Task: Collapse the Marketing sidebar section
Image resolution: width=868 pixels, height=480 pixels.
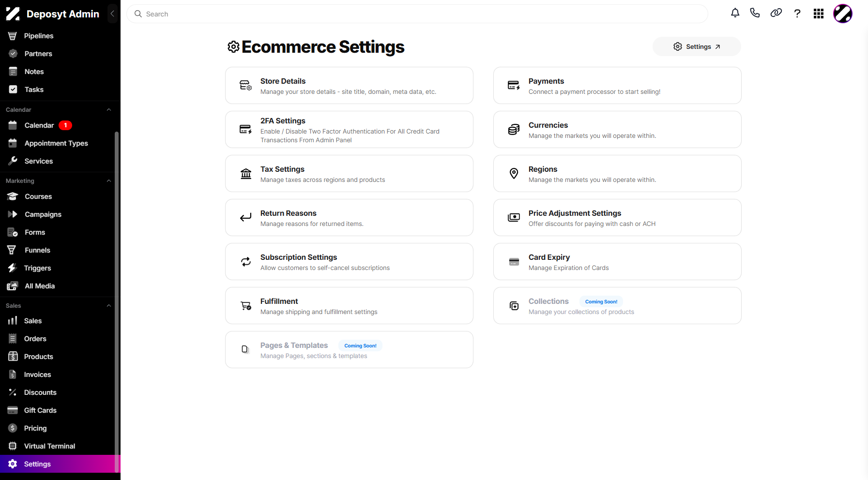Action: [x=109, y=181]
